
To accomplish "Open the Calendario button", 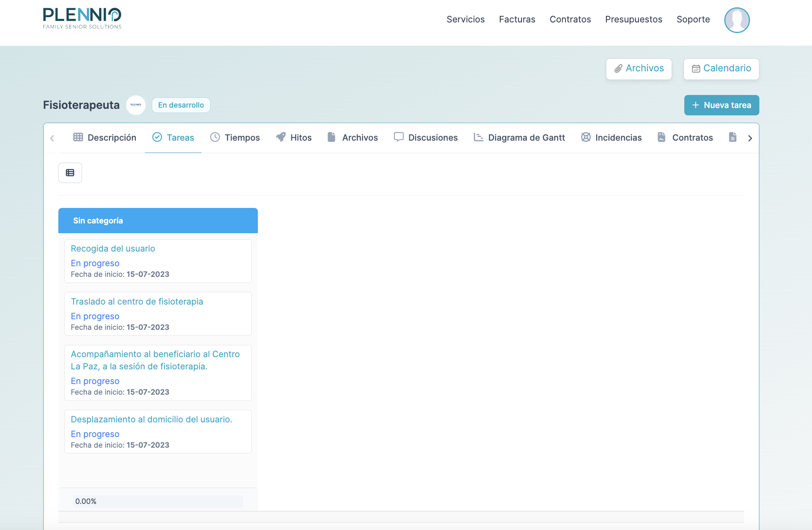I will pyautogui.click(x=721, y=69).
